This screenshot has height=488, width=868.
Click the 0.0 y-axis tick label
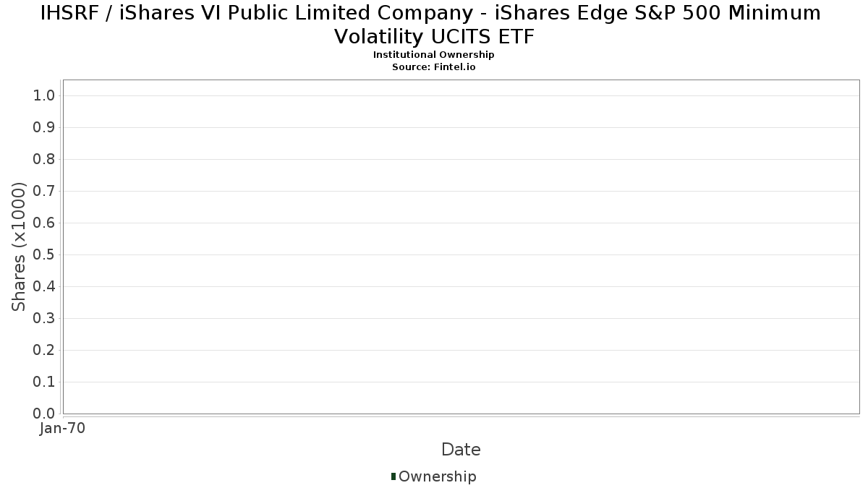pyautogui.click(x=45, y=414)
